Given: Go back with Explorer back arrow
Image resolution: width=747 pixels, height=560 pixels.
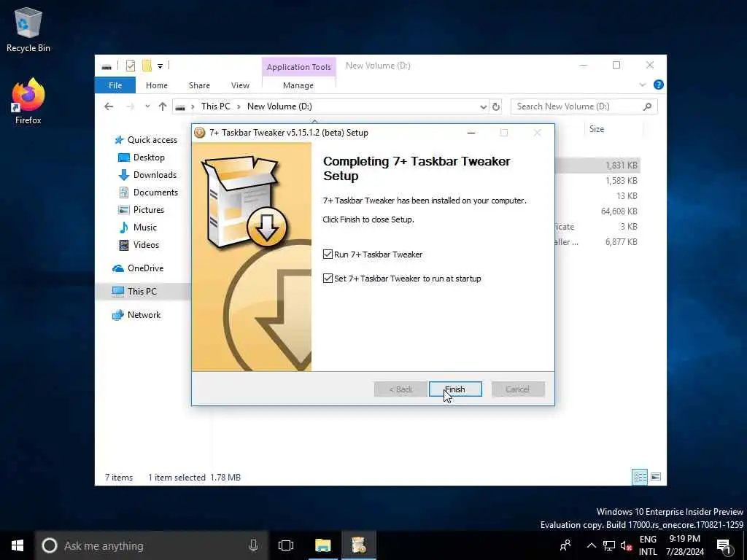Looking at the screenshot, I should point(109,106).
